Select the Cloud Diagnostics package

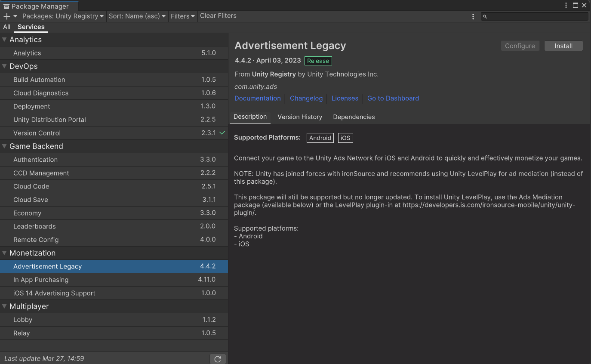click(x=114, y=93)
